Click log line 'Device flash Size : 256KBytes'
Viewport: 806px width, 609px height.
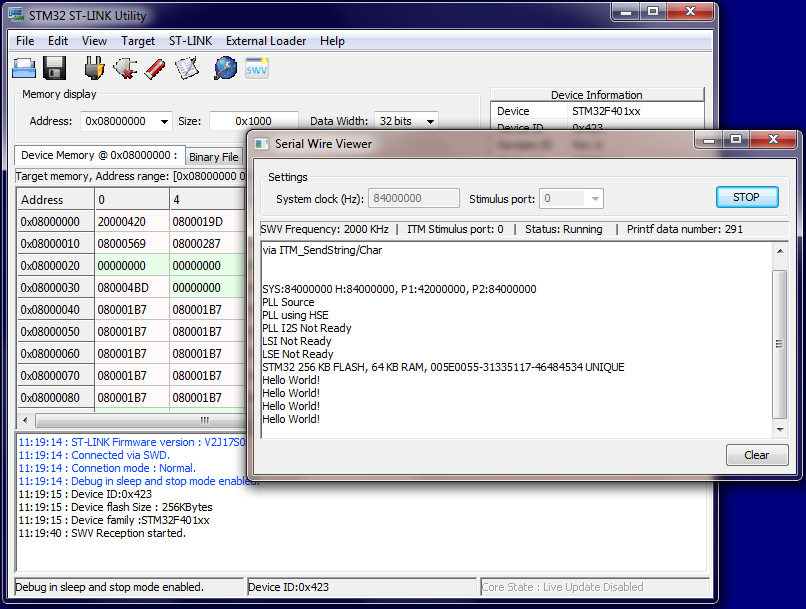(115, 507)
